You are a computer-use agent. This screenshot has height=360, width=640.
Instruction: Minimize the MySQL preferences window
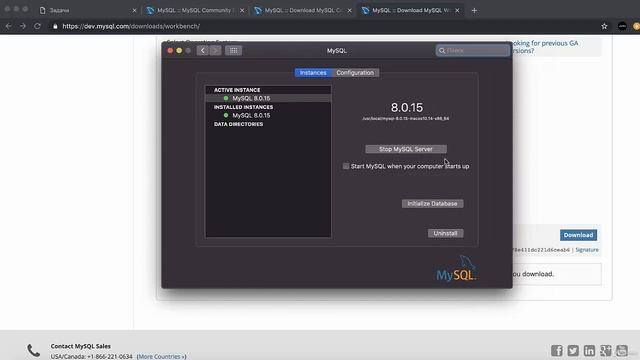tap(179, 51)
